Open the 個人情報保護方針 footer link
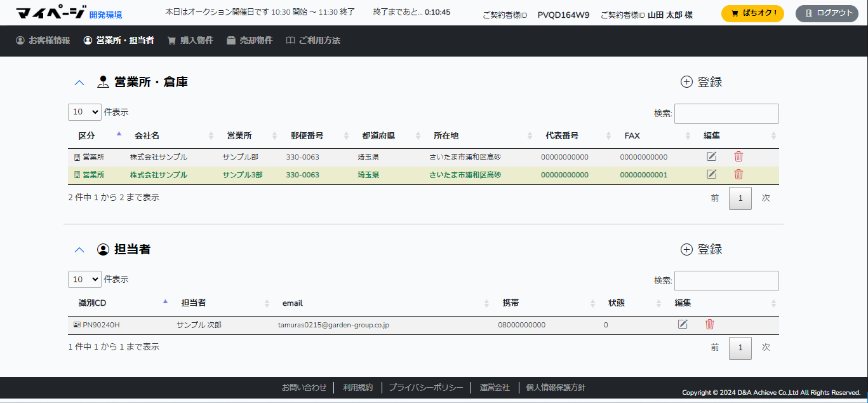The width and height of the screenshot is (868, 403). click(556, 387)
